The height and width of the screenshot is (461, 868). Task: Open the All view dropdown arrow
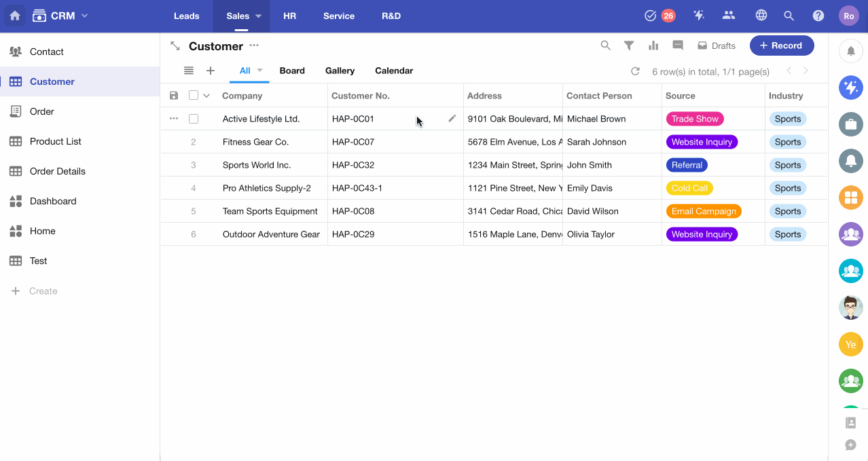click(259, 71)
